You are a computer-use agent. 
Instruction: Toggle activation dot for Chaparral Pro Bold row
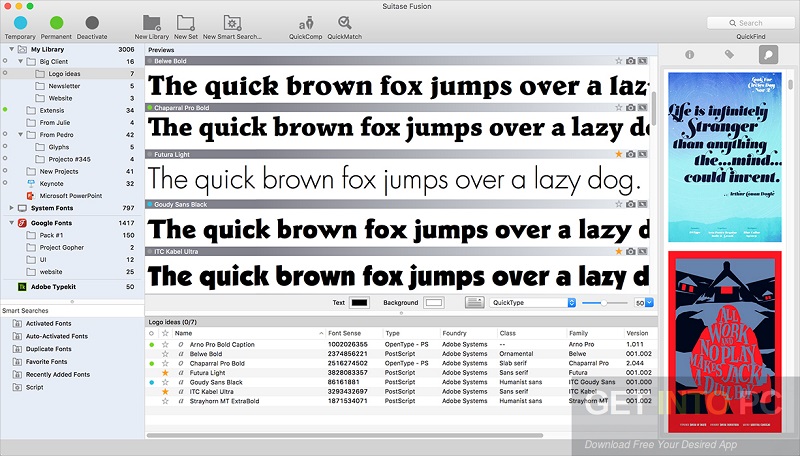(152, 364)
